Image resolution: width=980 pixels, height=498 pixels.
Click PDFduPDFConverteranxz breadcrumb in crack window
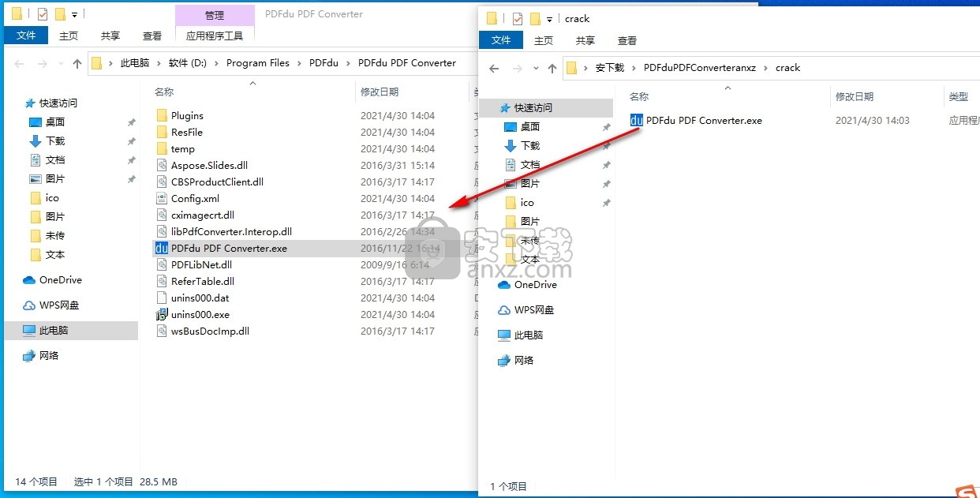[x=700, y=68]
